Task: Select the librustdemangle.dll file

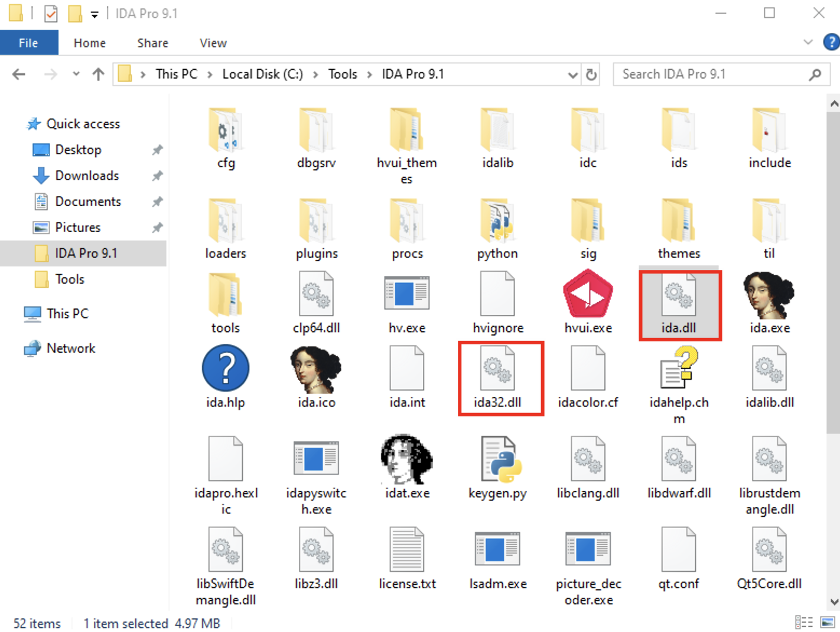Action: point(770,475)
